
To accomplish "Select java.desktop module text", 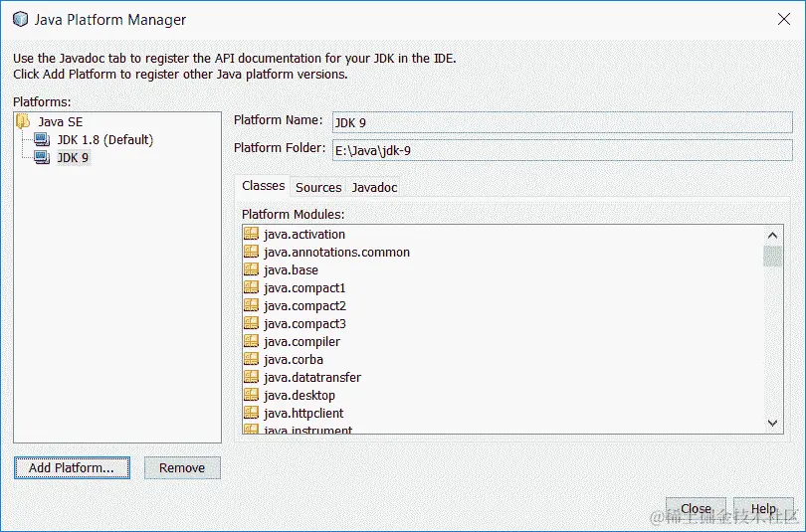I will click(300, 396).
